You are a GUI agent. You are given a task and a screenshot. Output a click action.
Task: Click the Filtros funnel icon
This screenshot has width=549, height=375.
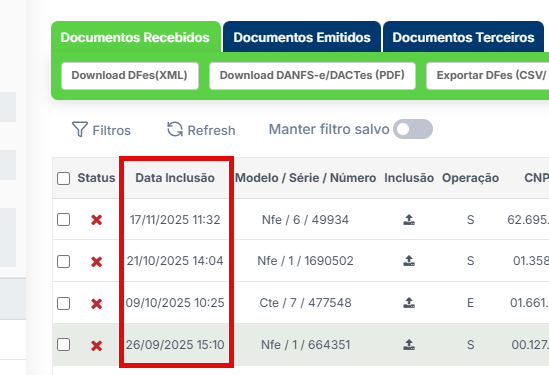[x=79, y=130]
